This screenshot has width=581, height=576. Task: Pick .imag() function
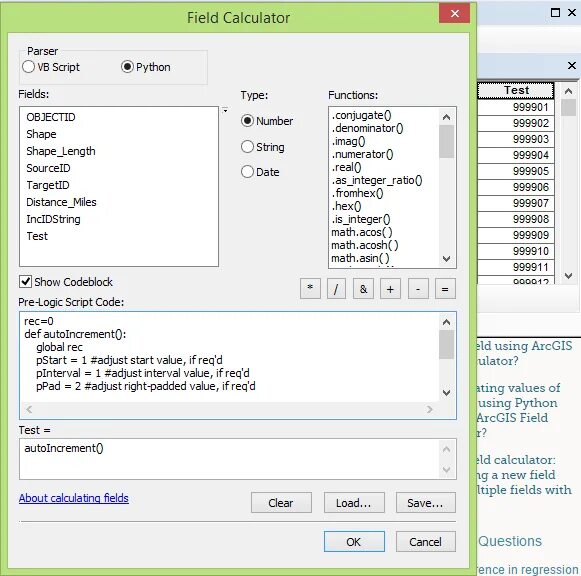point(348,141)
